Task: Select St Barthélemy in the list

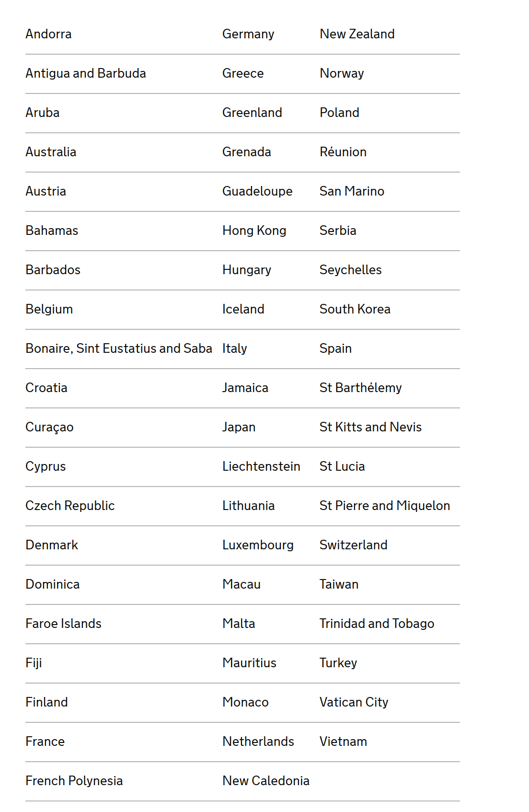Action: pyautogui.click(x=360, y=388)
